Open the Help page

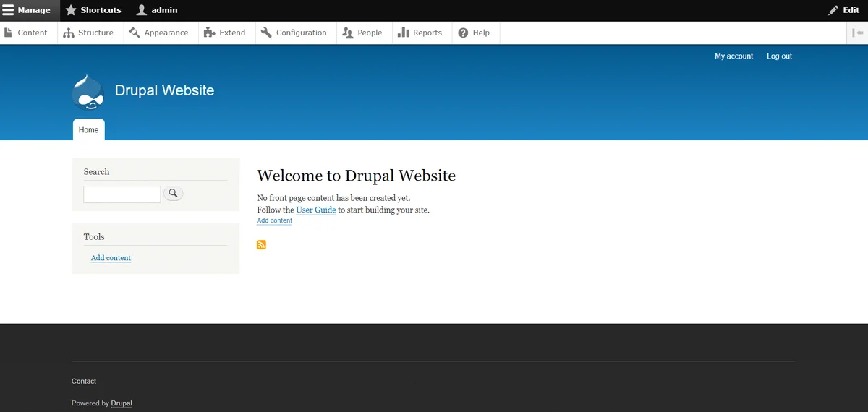[475, 33]
